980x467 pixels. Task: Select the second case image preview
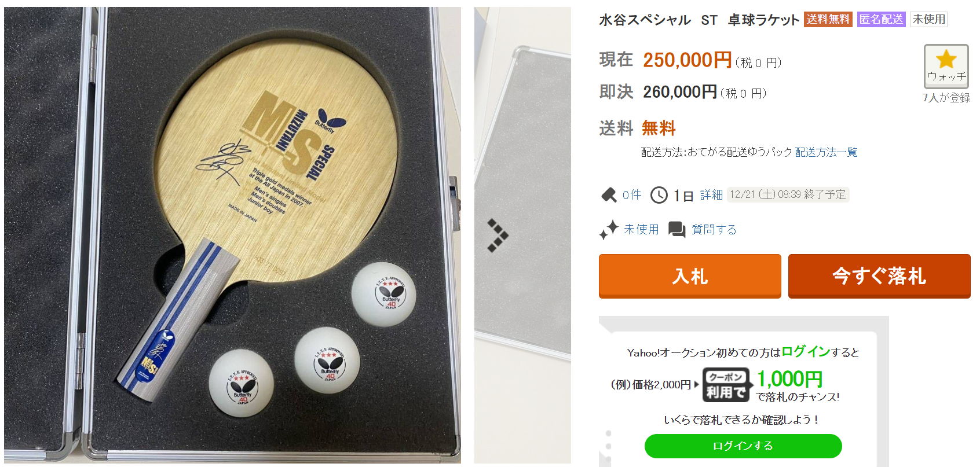pos(522,235)
